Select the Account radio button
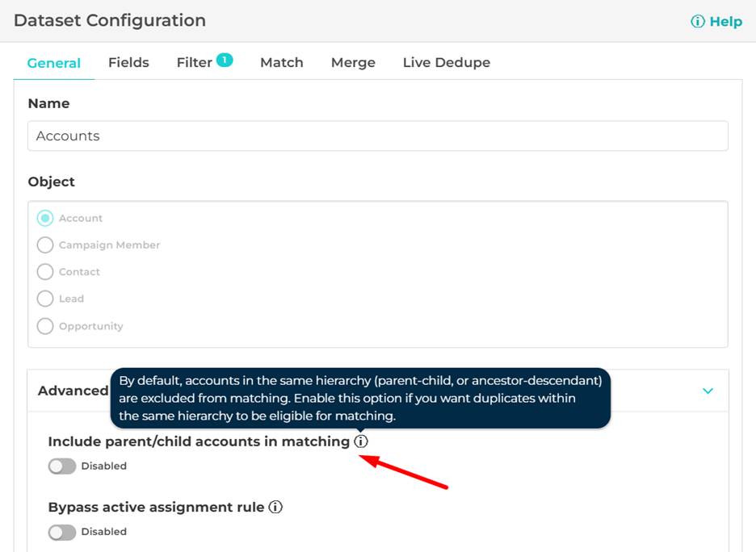 point(45,218)
